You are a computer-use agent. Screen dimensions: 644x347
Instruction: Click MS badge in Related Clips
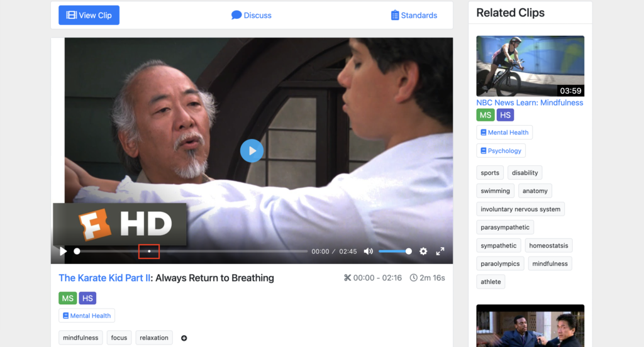(486, 115)
